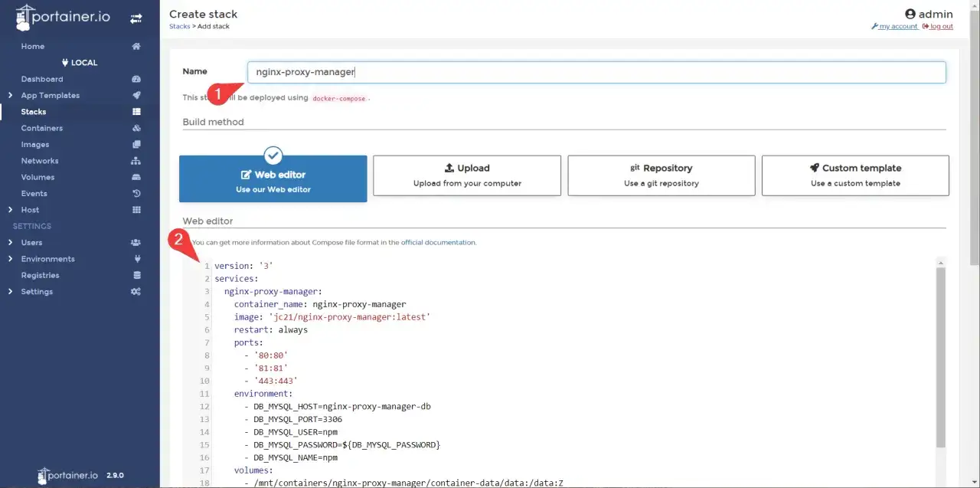
Task: Click the "services:" line in editor
Action: [236, 279]
